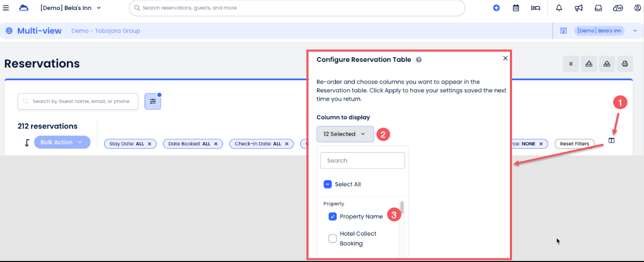Screen dimensions: 644x262
Task: Click the bed rooms icon
Action: point(535,8)
